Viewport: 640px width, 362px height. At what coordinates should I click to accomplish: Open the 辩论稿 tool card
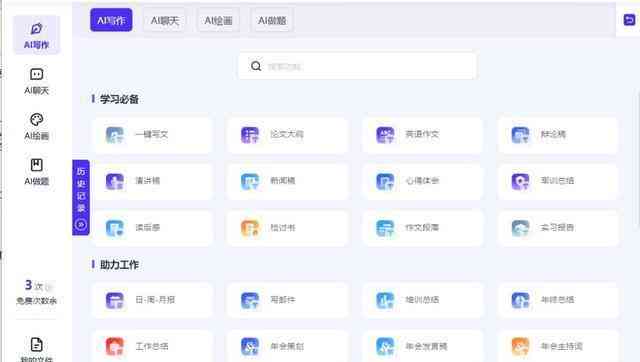[x=558, y=135]
